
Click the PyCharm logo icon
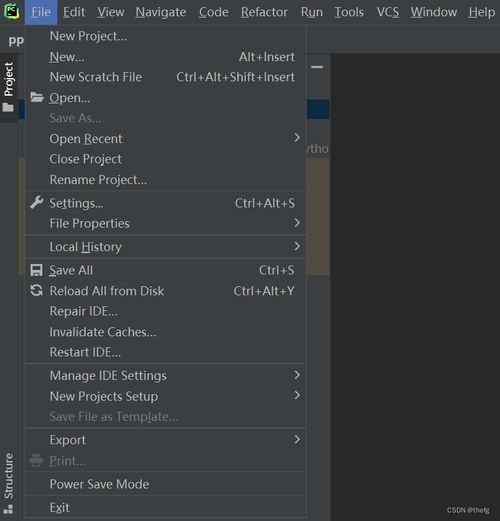tap(11, 11)
